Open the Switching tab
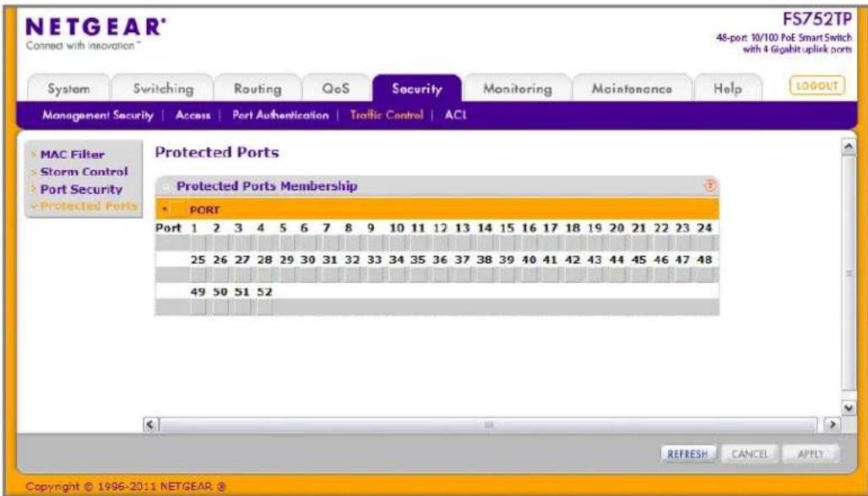 163,89
